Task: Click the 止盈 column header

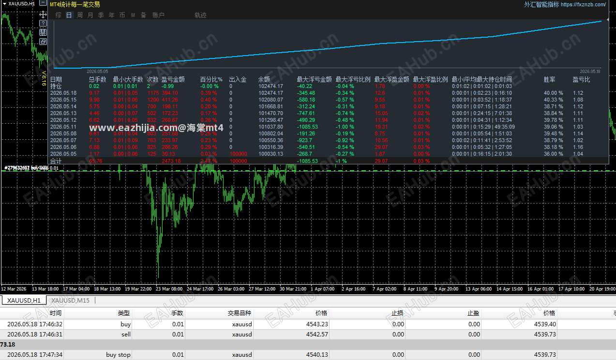Action: (x=473, y=313)
